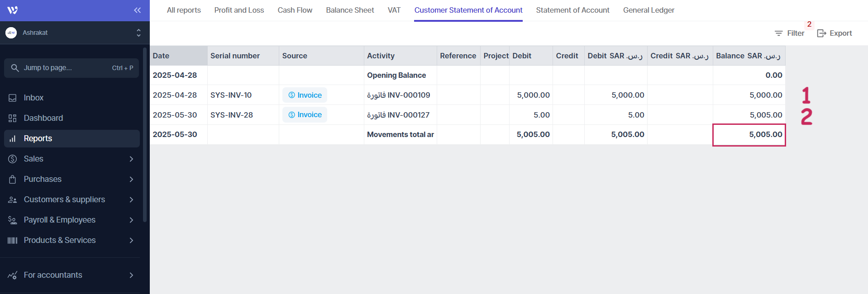Open the Ashrakat organization switcher arrows
868x294 pixels.
click(138, 33)
